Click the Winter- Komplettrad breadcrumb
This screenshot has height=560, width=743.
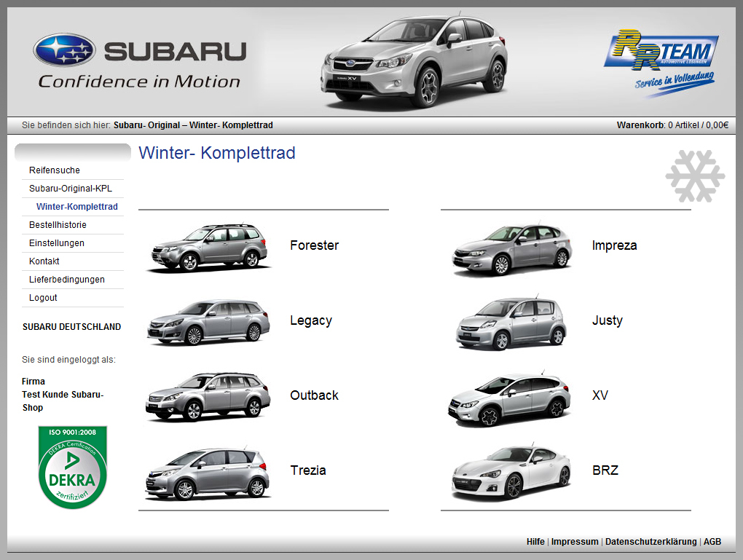(231, 125)
